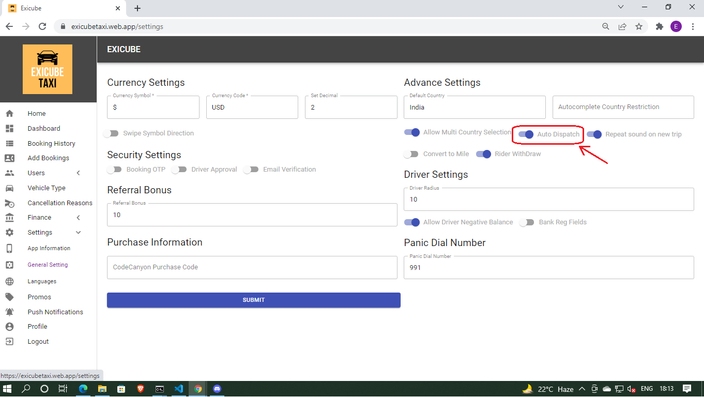Open Autocomplete Country Restriction dropdown

[x=623, y=107]
